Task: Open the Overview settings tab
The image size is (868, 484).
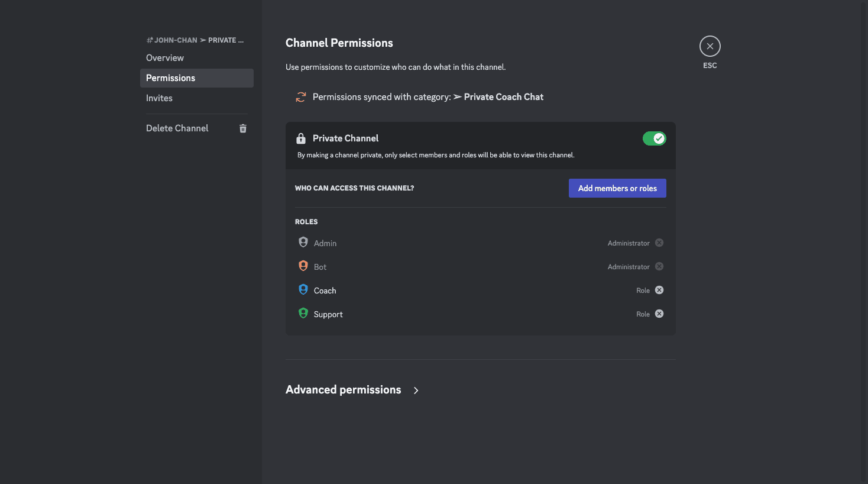Action: [x=197, y=58]
